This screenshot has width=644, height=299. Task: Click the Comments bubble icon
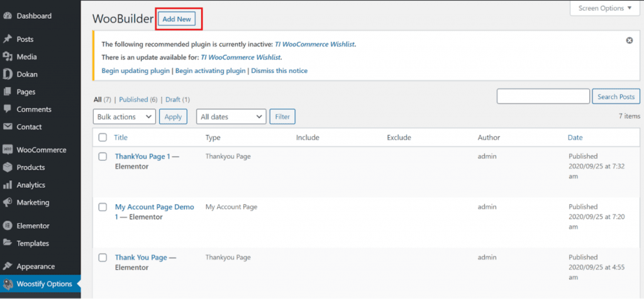tap(8, 109)
